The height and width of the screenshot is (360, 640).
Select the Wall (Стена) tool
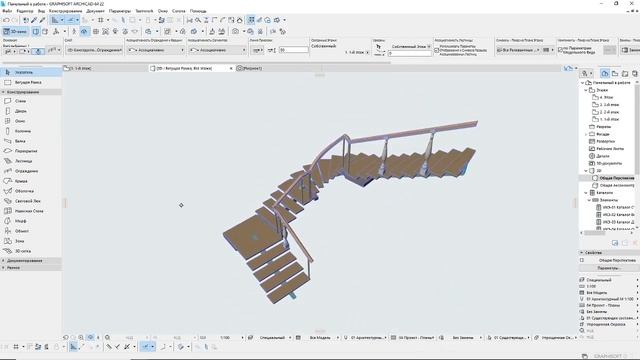[x=31, y=101]
